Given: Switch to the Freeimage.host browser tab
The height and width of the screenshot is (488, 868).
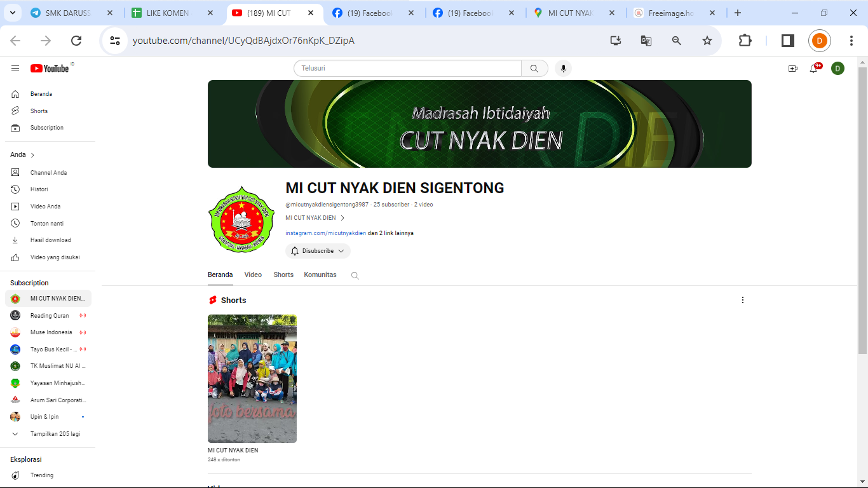Looking at the screenshot, I should coord(675,13).
